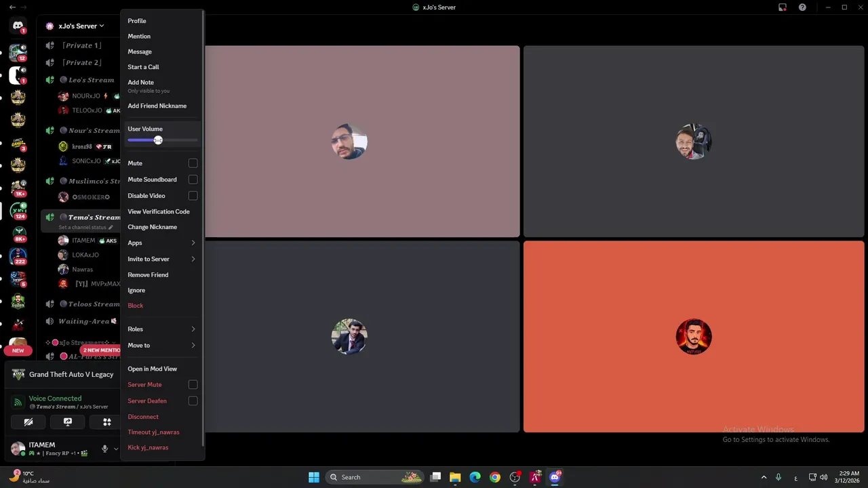Open Google Chrome from the taskbar
The image size is (868, 488).
coord(495,477)
